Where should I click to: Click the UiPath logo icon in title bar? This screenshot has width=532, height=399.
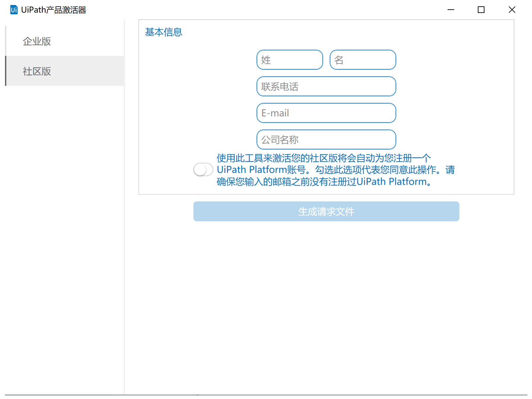(x=14, y=10)
